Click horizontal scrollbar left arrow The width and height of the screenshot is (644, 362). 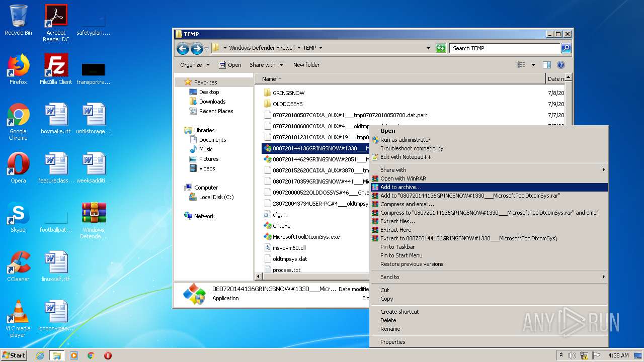tap(259, 276)
